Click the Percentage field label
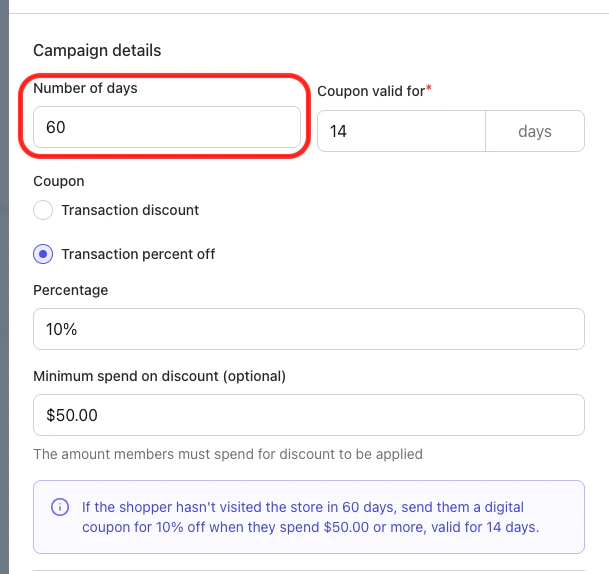This screenshot has width=609, height=574. pos(70,290)
